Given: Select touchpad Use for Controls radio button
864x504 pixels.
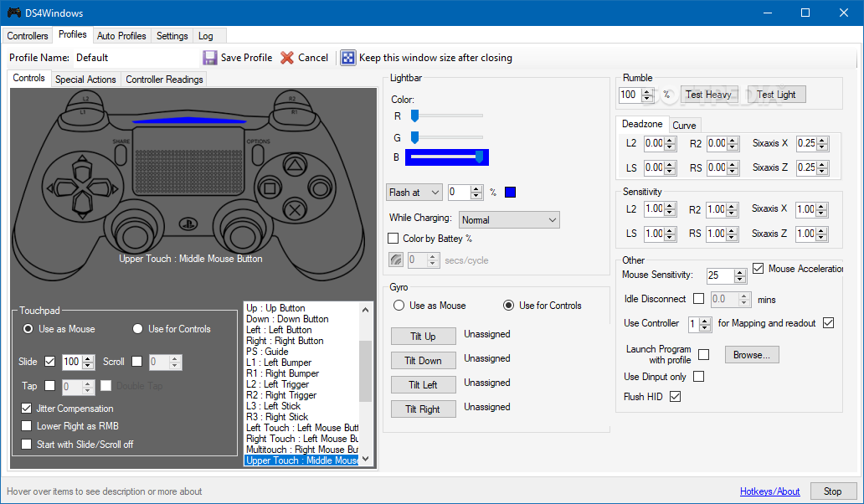Looking at the screenshot, I should click(x=138, y=329).
